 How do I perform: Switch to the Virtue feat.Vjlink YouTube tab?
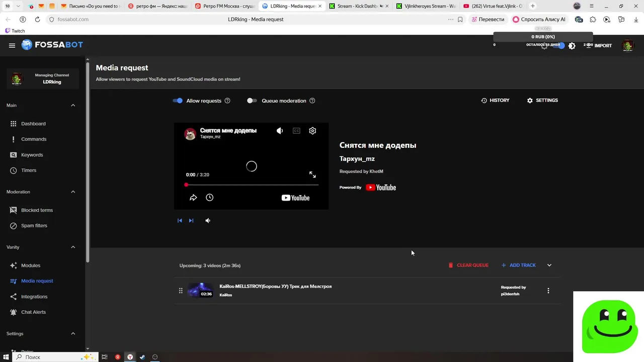point(493,6)
